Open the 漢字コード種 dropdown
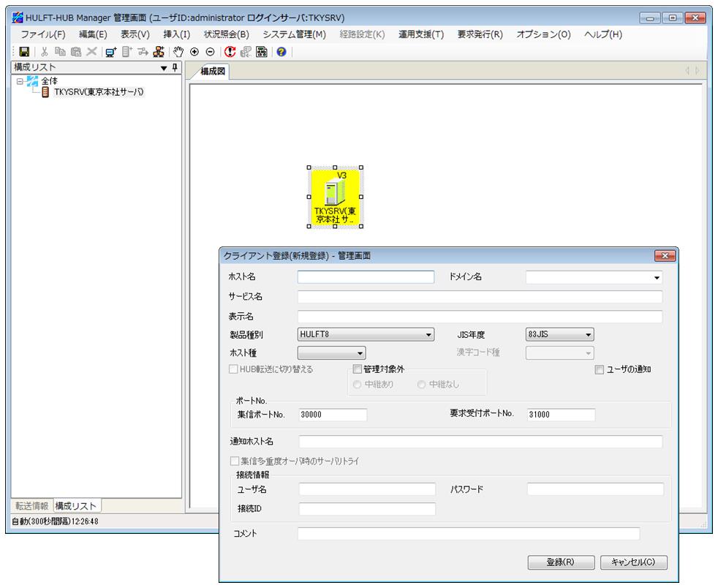The height and width of the screenshot is (588, 718). [x=588, y=353]
